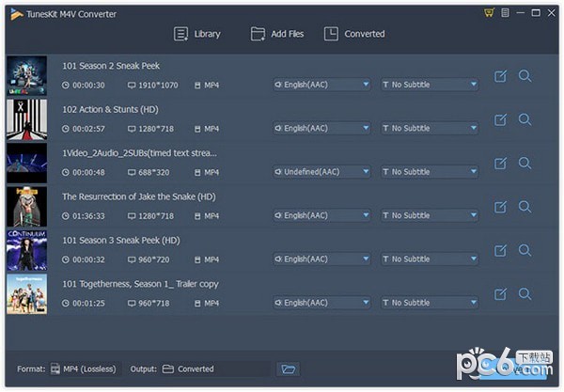Image resolution: width=564 pixels, height=392 pixels.
Task: Open subtitle dropdown for Resurrection of Jake the Snake
Action: coord(430,215)
